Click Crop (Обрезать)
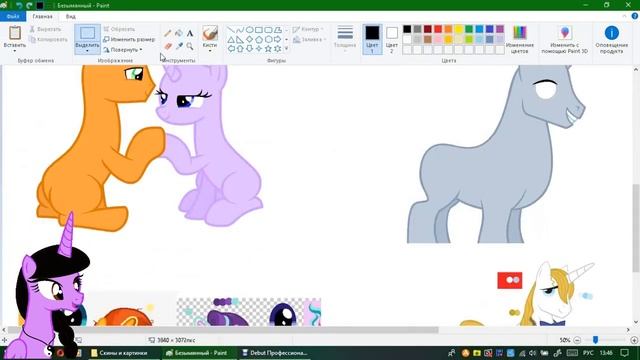Image resolution: width=640 pixels, height=360 pixels. pyautogui.click(x=119, y=29)
